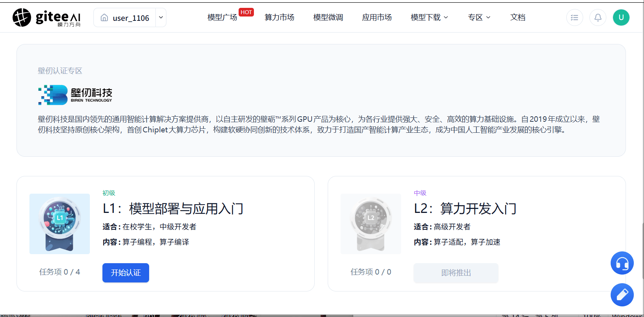
Task: Click the 内容: 算子编程, 算子编译 line
Action: 146,242
